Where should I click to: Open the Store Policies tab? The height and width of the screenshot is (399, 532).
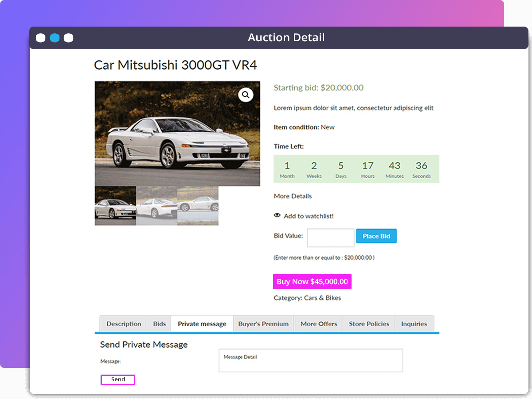[x=369, y=324]
